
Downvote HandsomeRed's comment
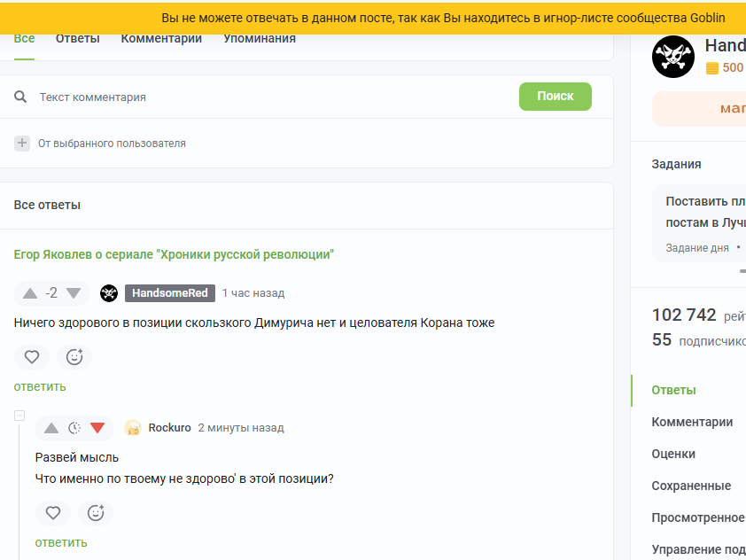[74, 293]
